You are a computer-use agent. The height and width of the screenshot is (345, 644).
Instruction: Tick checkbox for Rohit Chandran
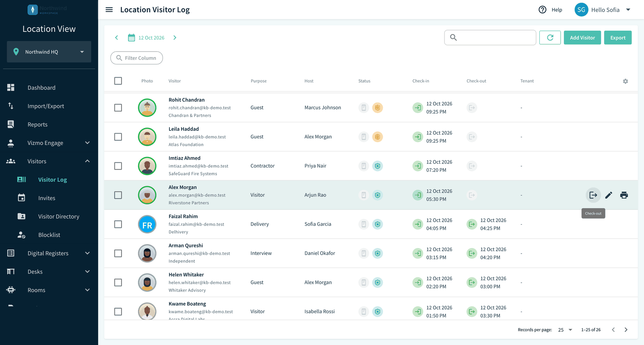tap(118, 108)
